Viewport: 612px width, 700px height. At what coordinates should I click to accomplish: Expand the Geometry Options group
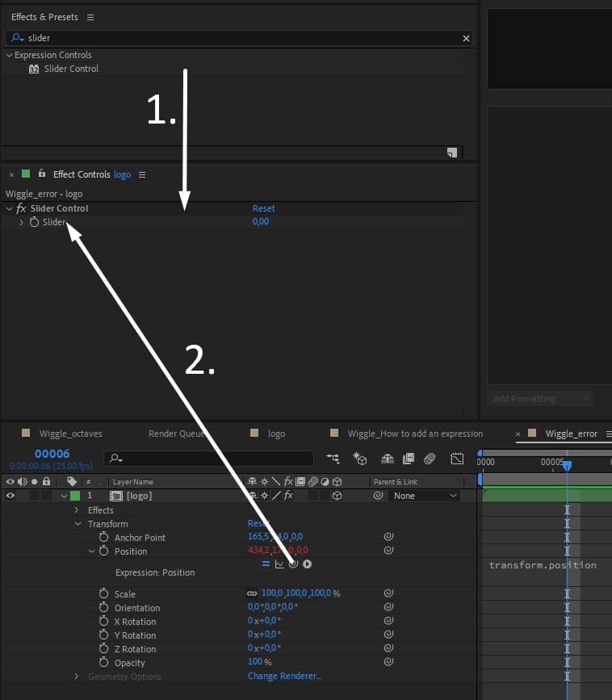(x=77, y=677)
